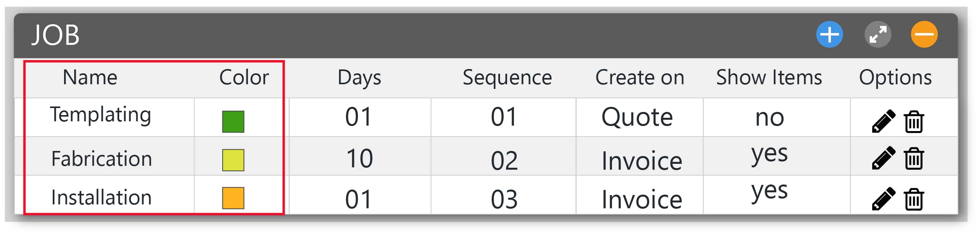Select the green Templating color swatch
Viewport: 980px width, 236px height.
point(233,122)
